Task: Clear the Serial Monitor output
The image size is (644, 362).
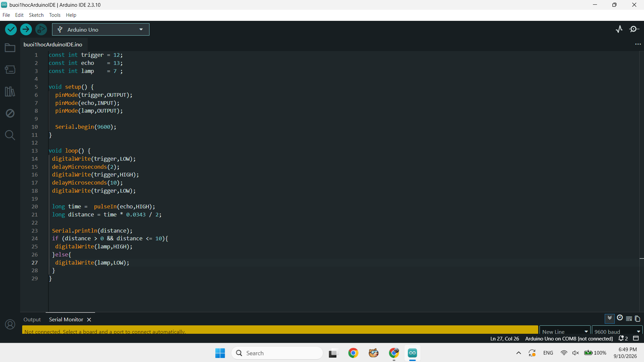Action: [629, 318]
